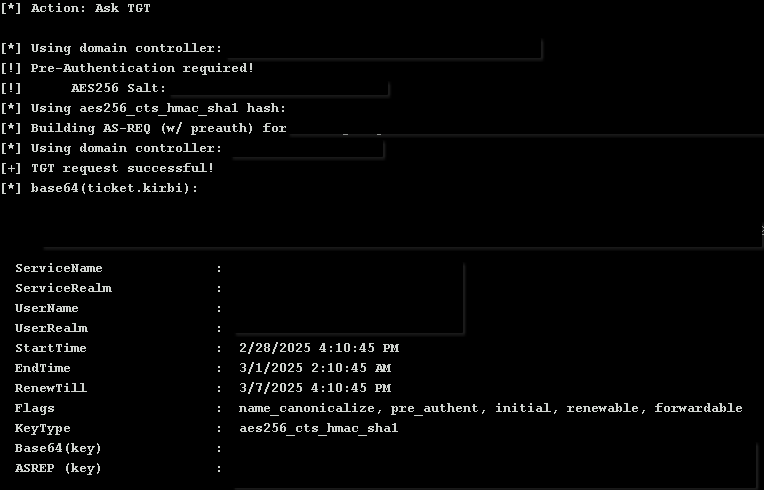764x490 pixels.
Task: Click the ASREP (key) field label
Action: 58,468
